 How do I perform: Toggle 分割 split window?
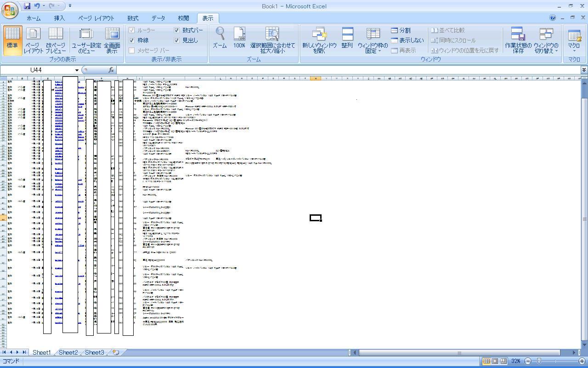(401, 30)
